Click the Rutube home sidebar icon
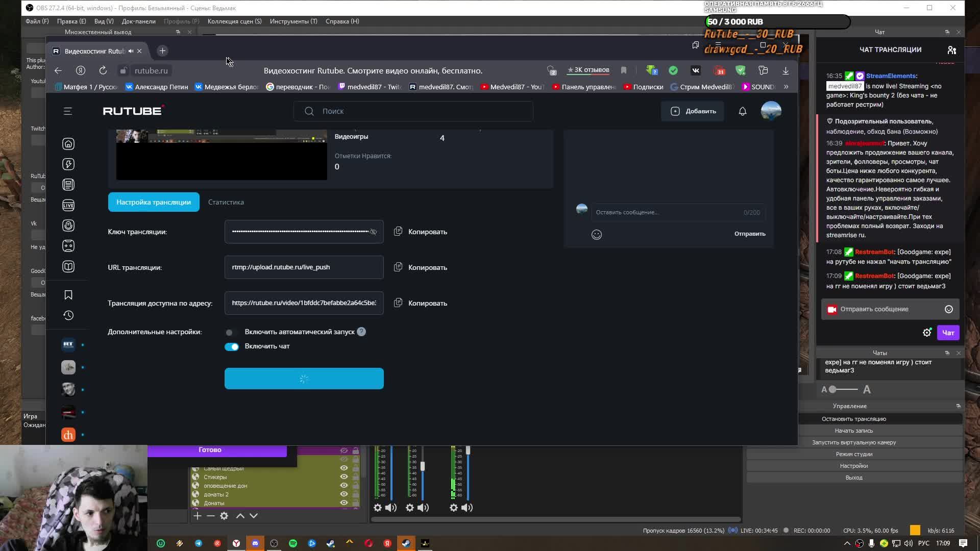980x551 pixels. [x=68, y=144]
